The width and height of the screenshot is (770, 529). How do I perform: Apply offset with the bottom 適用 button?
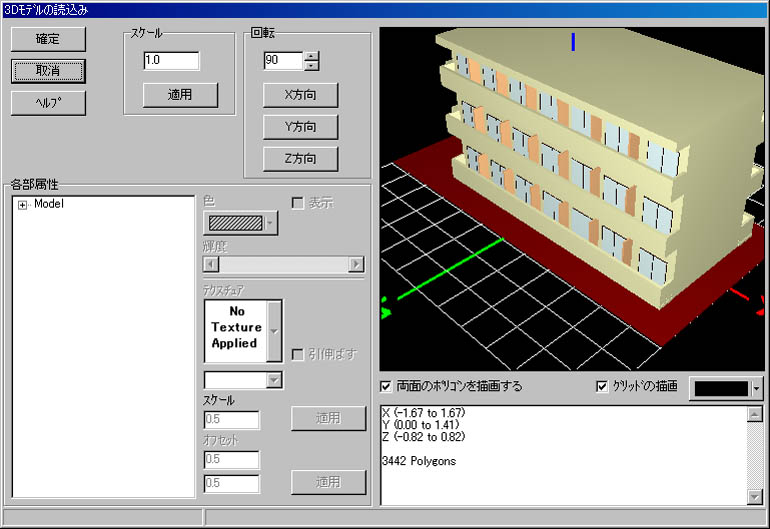pos(328,482)
